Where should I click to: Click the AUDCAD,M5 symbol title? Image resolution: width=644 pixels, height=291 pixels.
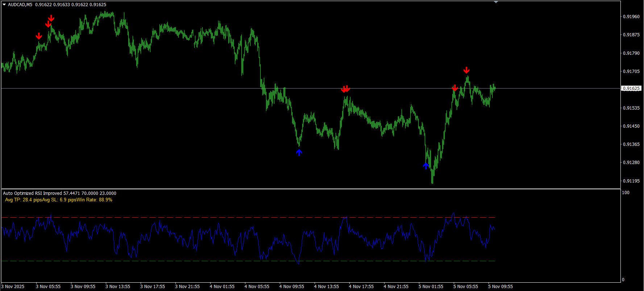[20, 5]
